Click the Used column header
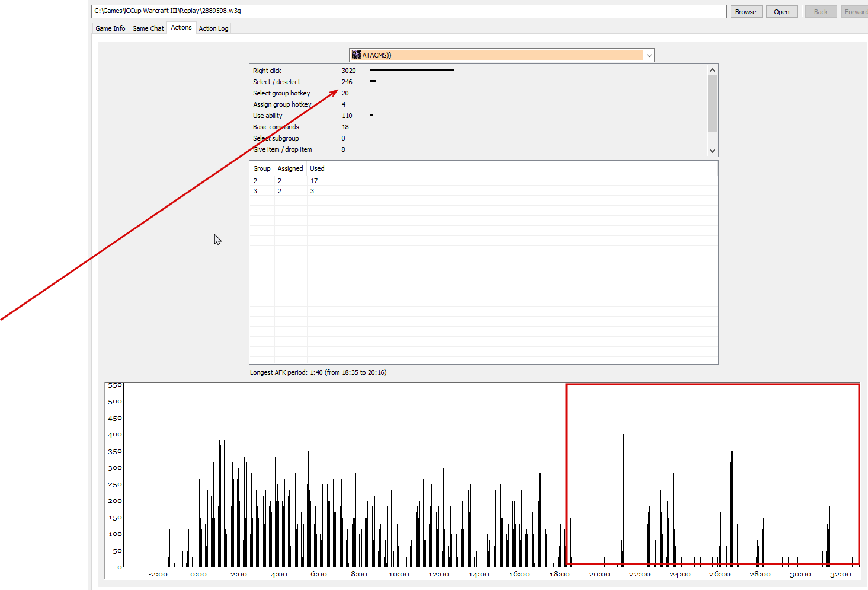Image resolution: width=868 pixels, height=590 pixels. [x=317, y=168]
